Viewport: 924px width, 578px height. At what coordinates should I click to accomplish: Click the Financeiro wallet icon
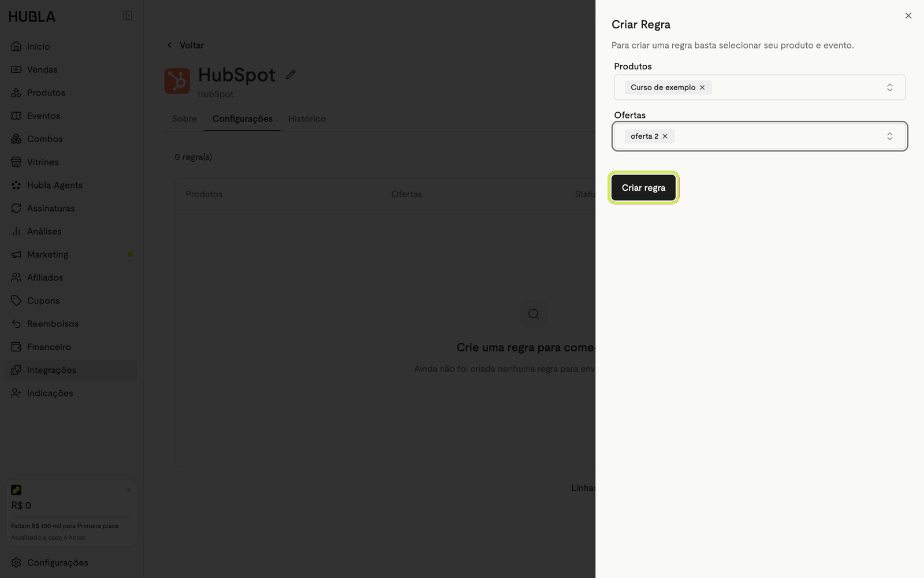point(16,347)
